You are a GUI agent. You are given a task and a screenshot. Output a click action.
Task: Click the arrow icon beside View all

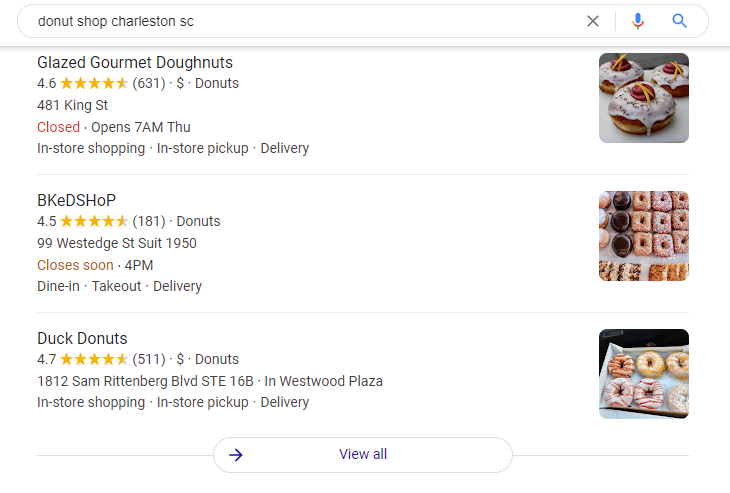click(236, 455)
